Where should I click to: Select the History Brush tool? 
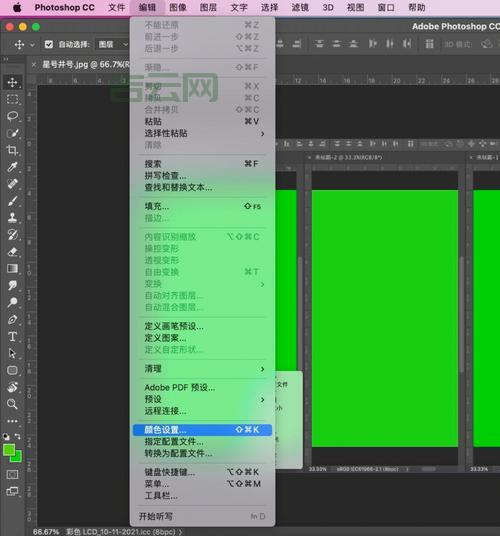click(13, 235)
